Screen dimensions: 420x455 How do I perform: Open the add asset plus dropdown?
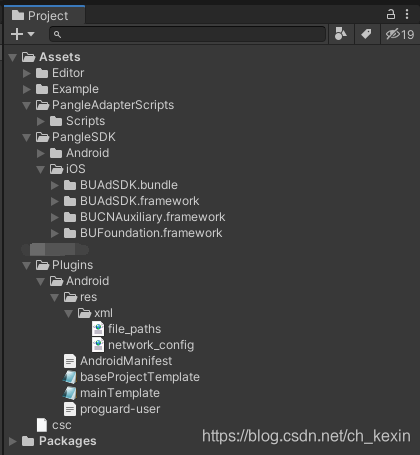coord(23,34)
